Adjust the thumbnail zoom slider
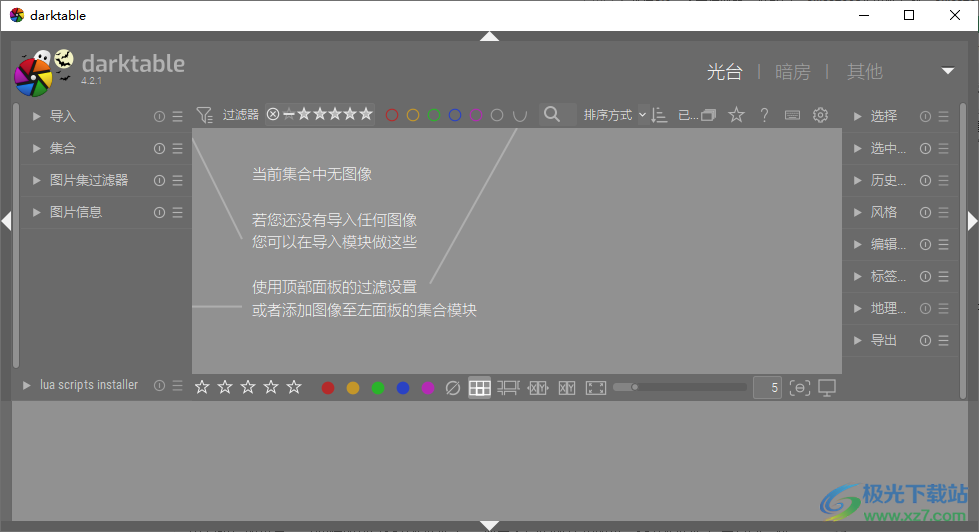Viewport: 979px width, 532px height. (680, 387)
